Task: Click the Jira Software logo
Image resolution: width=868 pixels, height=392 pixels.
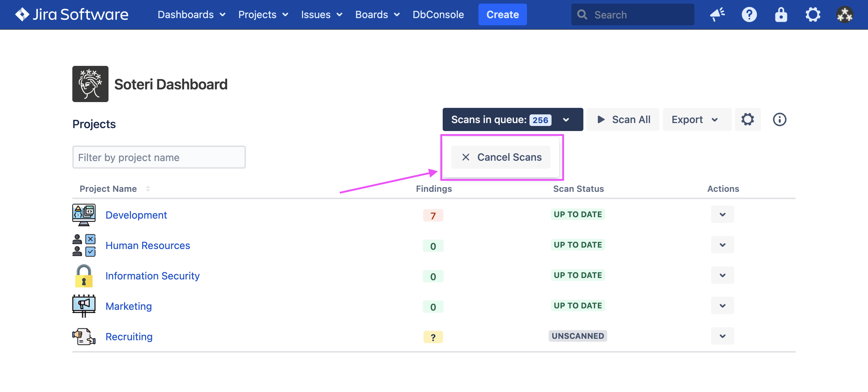Action: (72, 14)
